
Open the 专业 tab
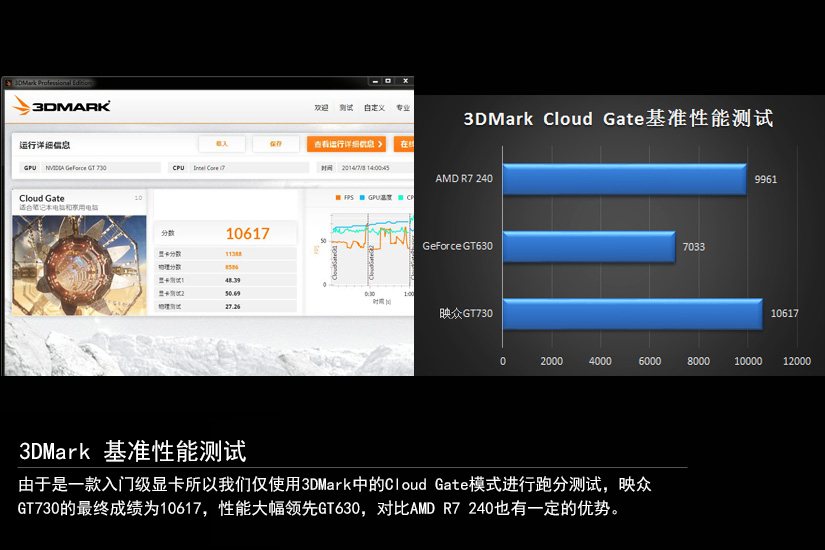pos(403,107)
